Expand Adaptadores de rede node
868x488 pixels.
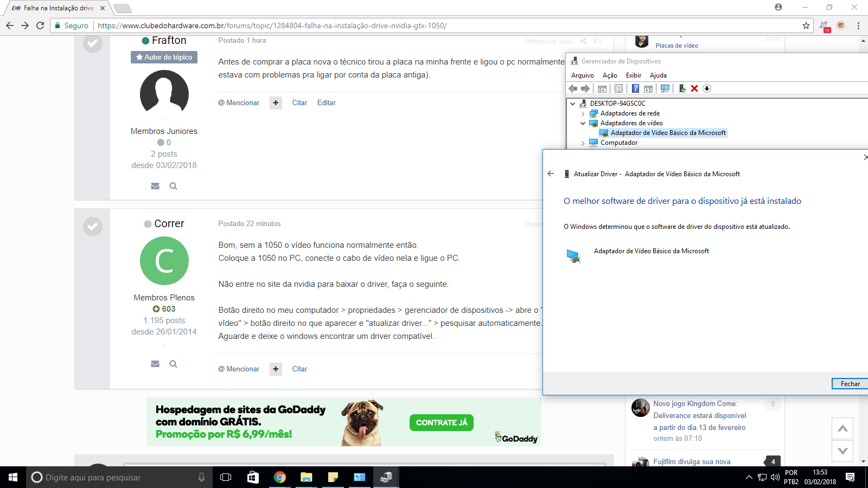tap(583, 114)
